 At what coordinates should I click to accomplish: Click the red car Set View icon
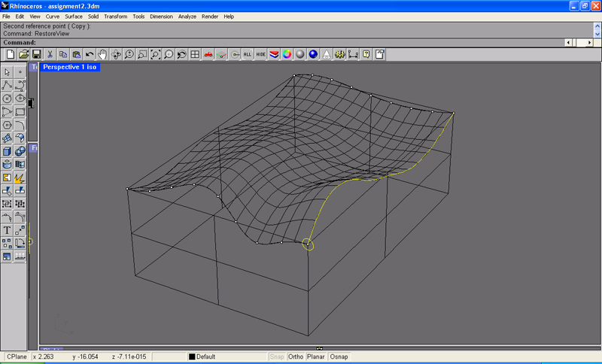(x=208, y=54)
